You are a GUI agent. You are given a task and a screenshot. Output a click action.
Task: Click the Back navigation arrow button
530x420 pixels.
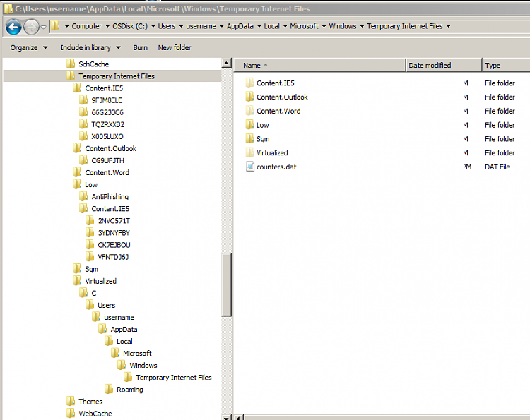coord(14,27)
